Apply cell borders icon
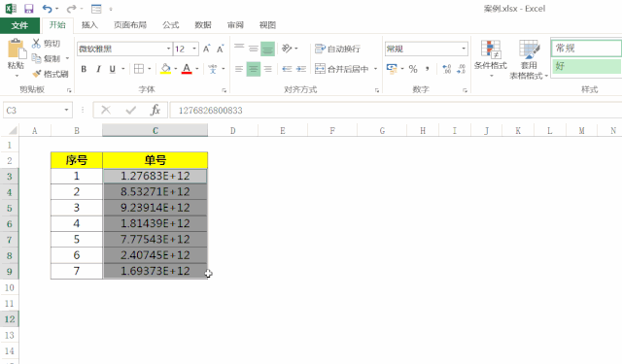622x364 pixels. click(x=139, y=69)
